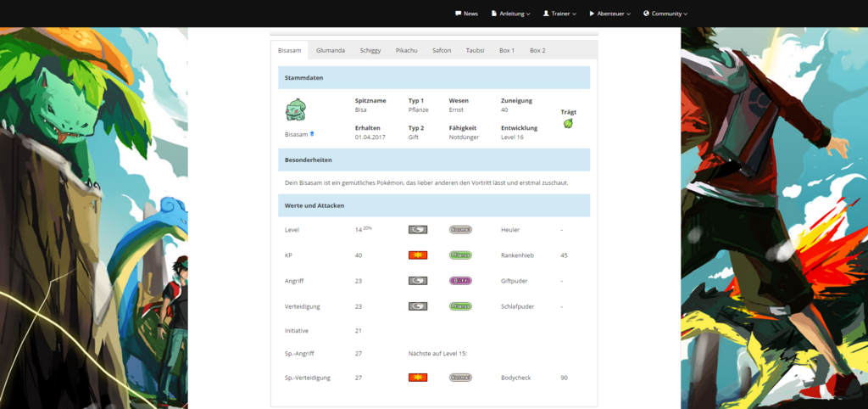Viewport: 868px width, 409px height.
Task: Click the Sp.-Angriff stat label
Action: tap(299, 353)
